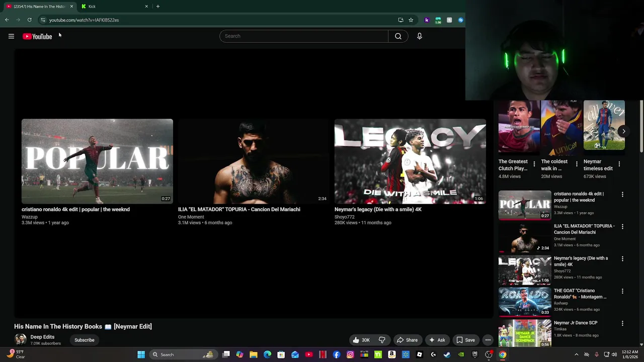The width and height of the screenshot is (644, 362).
Task: Open the extension showing 1.00 badge
Action: [438, 20]
